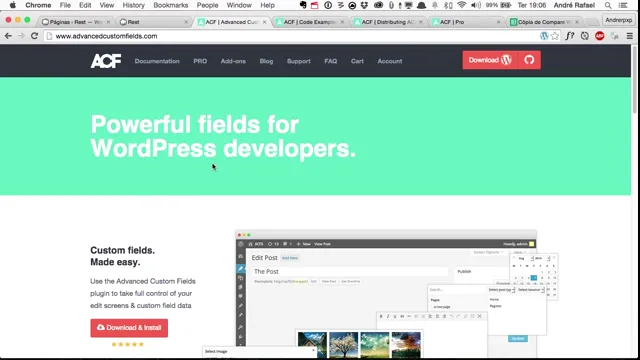Screen dimensions: 640x360
Task: Open the Add-ons navigation link
Action: coord(233,61)
